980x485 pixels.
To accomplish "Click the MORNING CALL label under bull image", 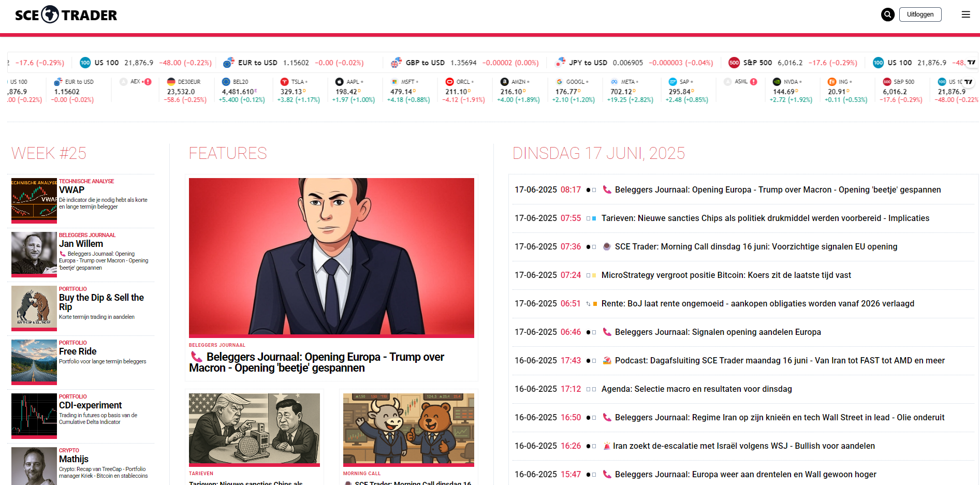I will pos(362,474).
